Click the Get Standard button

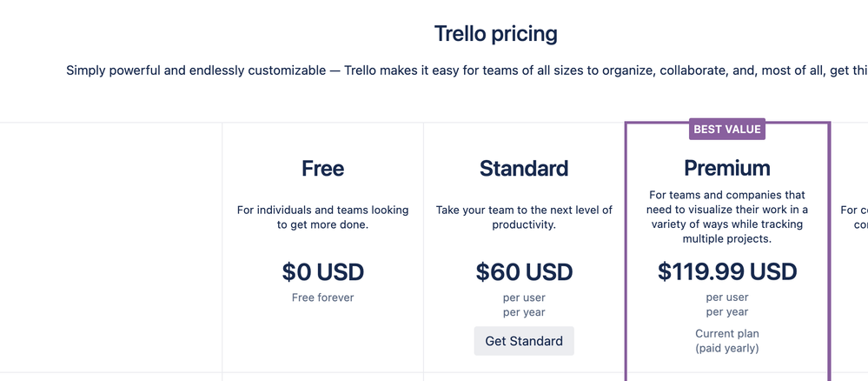(x=524, y=340)
